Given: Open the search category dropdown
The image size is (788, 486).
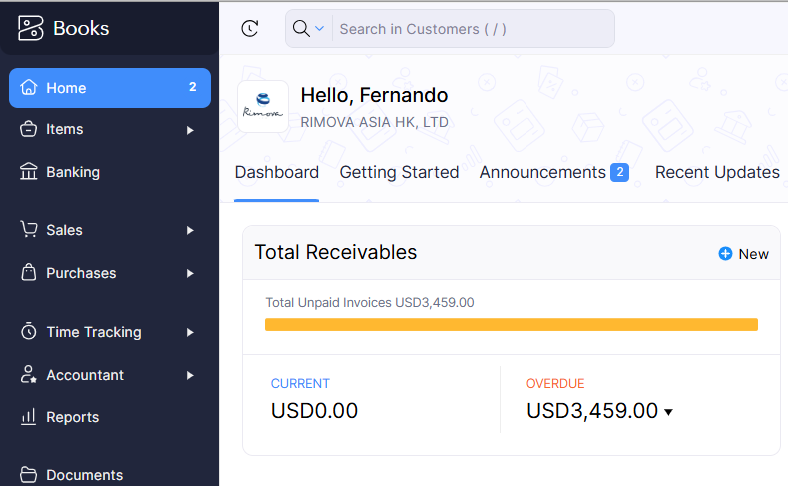Looking at the screenshot, I should tap(308, 29).
